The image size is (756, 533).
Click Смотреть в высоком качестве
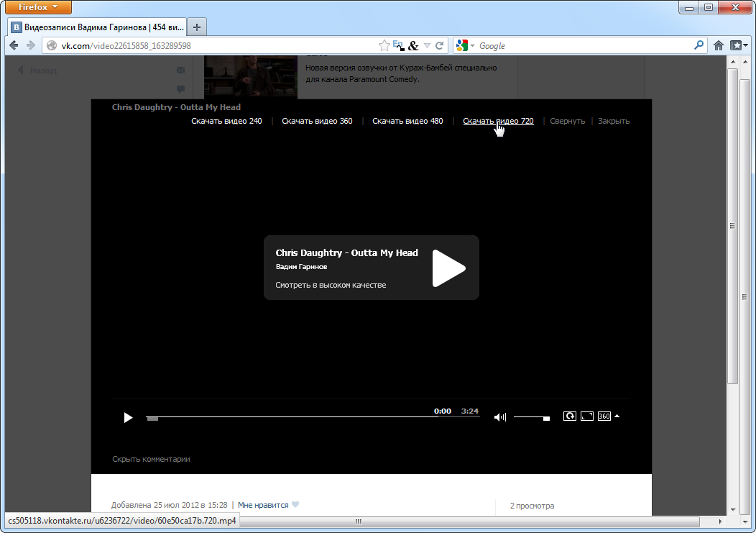[331, 285]
